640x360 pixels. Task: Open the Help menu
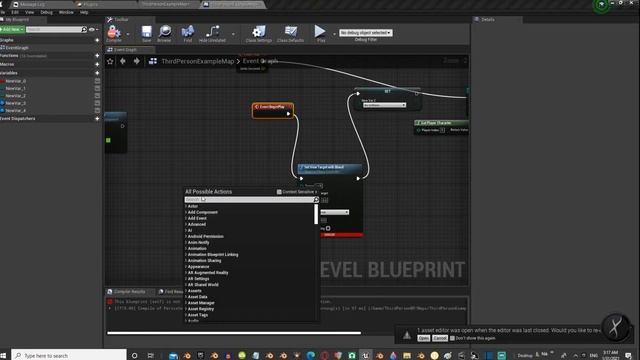pos(84,12)
